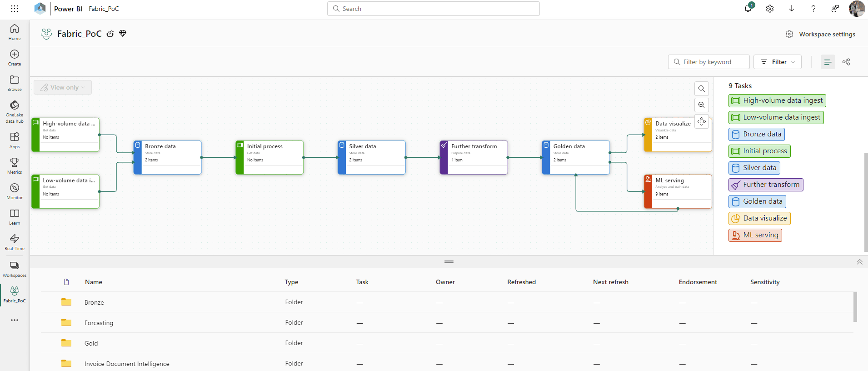Open Browse in the sidebar
Image resolution: width=868 pixels, height=371 pixels.
(x=15, y=83)
